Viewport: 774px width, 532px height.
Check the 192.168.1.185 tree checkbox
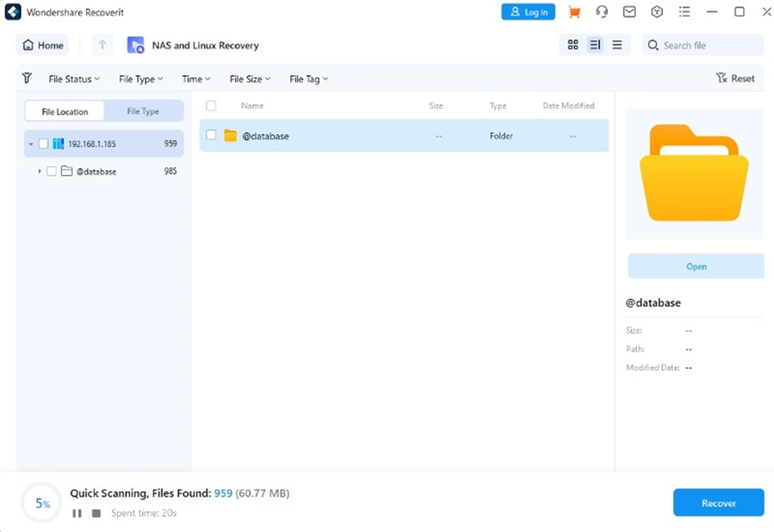coord(44,144)
